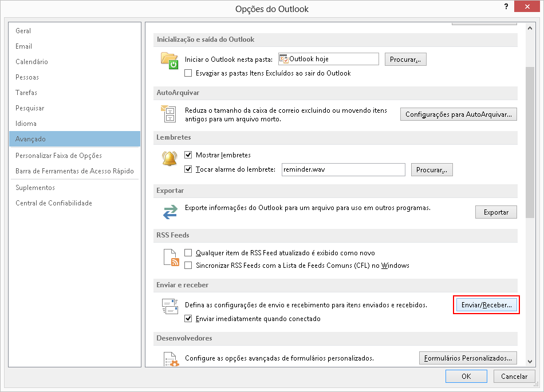Enable Esvaziar as pastas Itens Excluídos checkbox

(x=188, y=73)
